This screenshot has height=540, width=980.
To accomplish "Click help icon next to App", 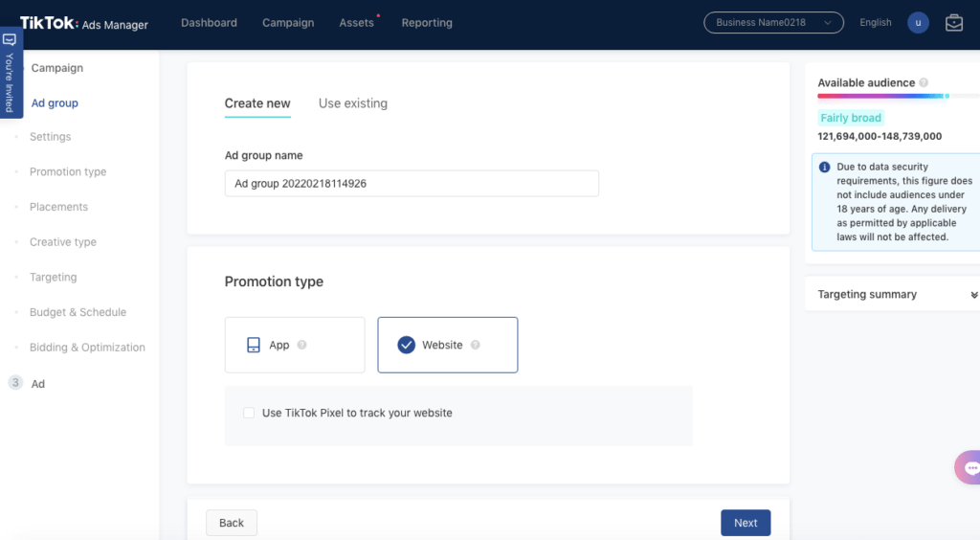I will pyautogui.click(x=301, y=346).
